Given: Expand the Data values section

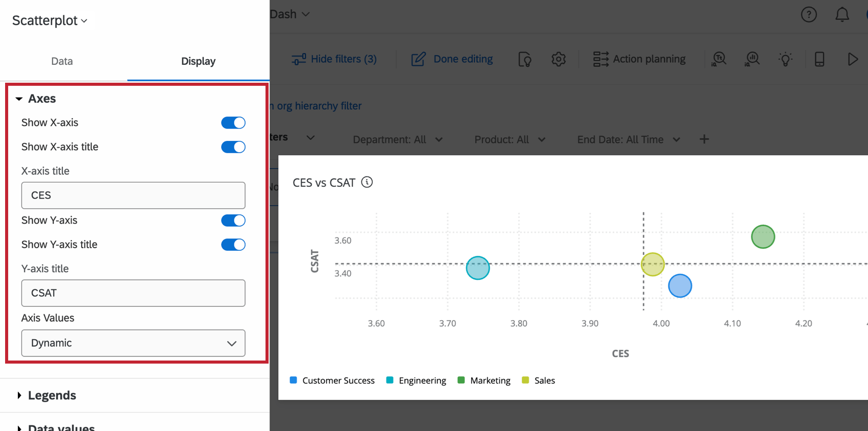Looking at the screenshot, I should point(56,427).
